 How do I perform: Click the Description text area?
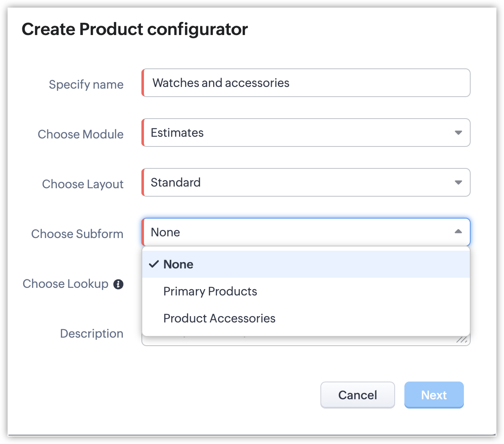coord(295,340)
